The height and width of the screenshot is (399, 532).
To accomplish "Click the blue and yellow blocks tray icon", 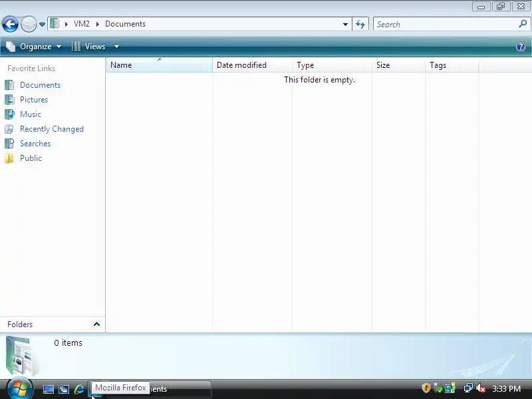I will (x=450, y=388).
